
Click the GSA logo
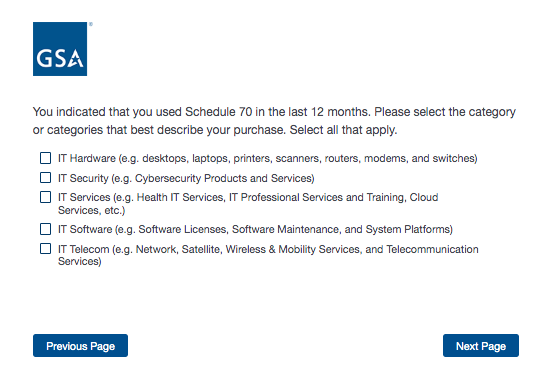pos(60,49)
